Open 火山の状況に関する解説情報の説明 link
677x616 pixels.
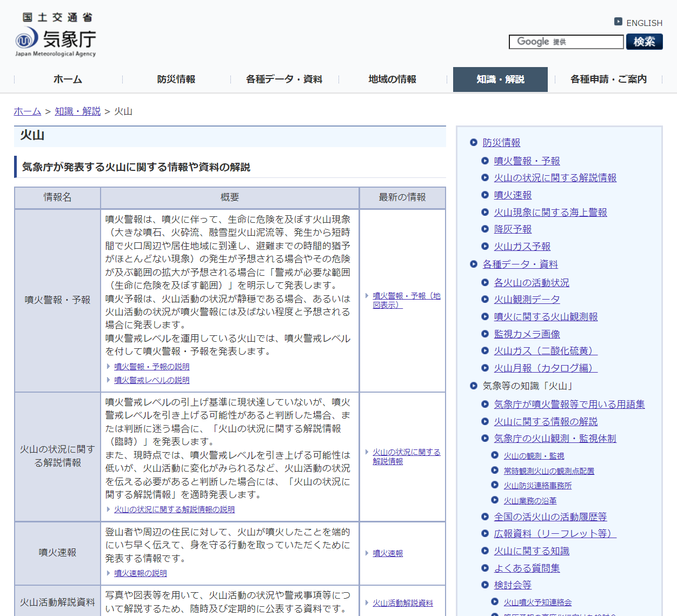click(175, 509)
